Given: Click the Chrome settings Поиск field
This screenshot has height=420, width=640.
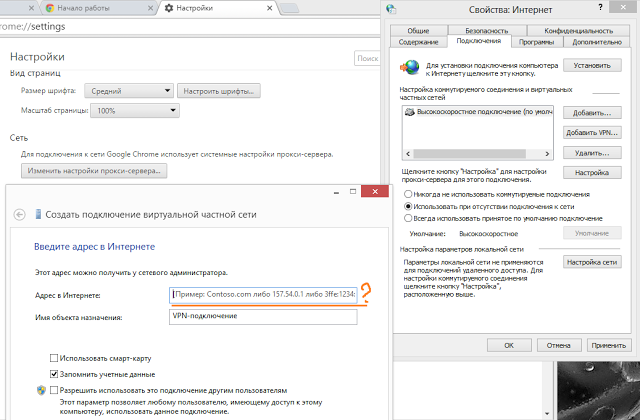Looking at the screenshot, I should 367,58.
